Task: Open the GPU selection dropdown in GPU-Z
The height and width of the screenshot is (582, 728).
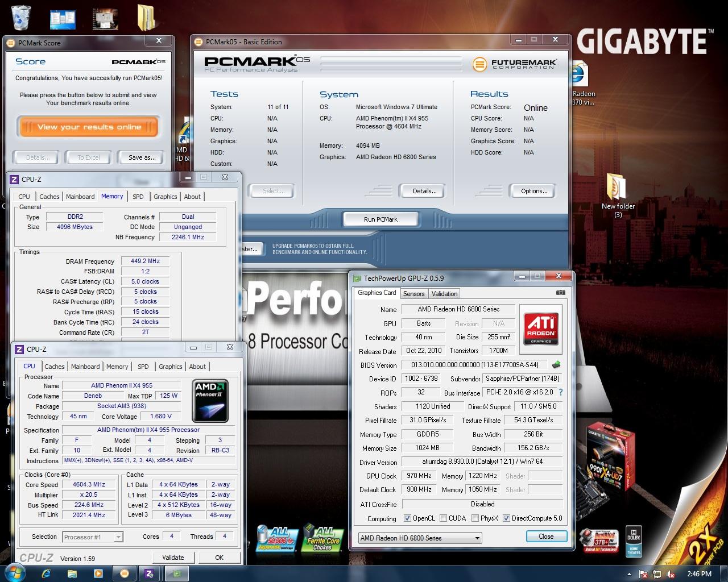Action: coord(420,538)
